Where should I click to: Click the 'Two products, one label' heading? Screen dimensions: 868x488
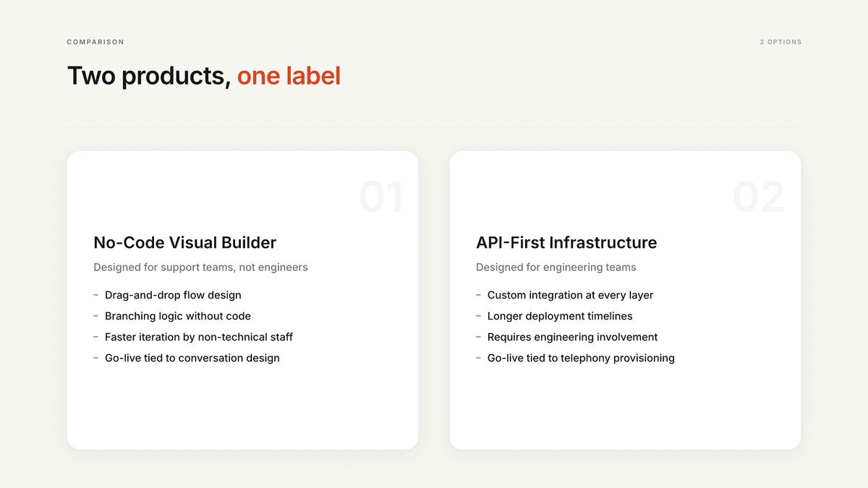tap(204, 76)
